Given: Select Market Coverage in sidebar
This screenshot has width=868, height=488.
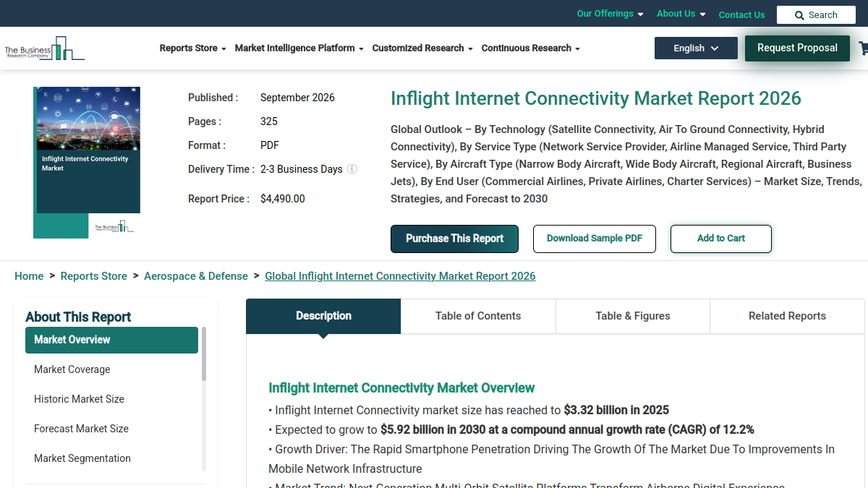Looking at the screenshot, I should (111, 369).
